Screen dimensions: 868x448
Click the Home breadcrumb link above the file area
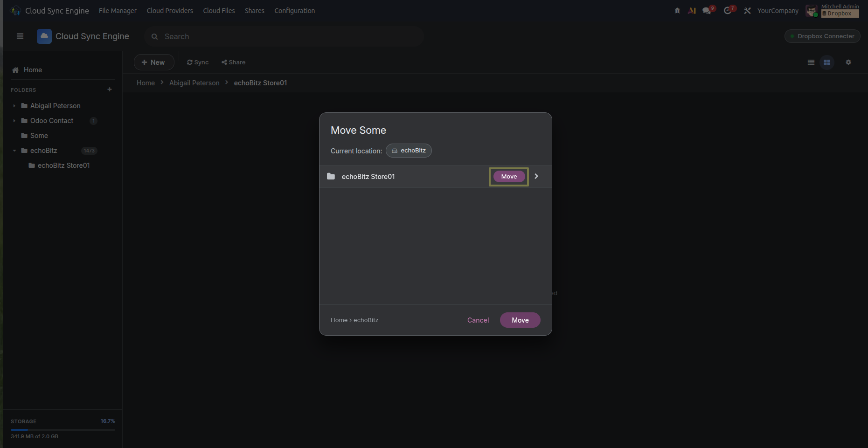146,83
